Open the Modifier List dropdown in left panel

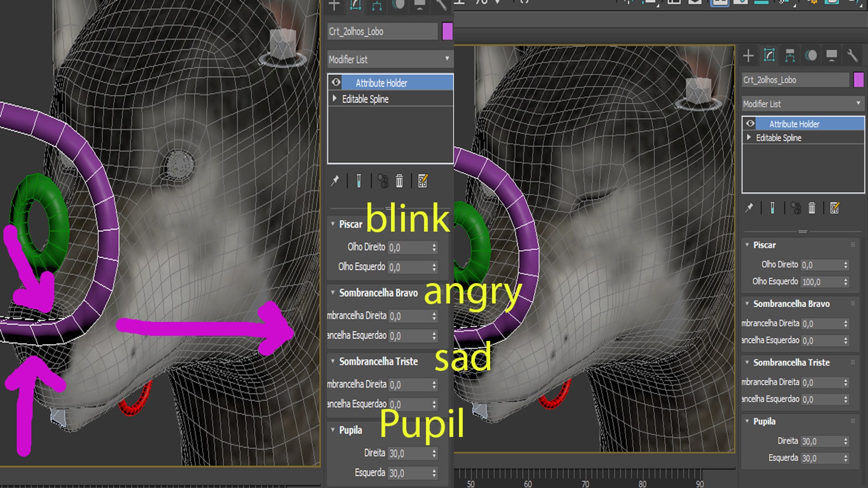pyautogui.click(x=391, y=59)
